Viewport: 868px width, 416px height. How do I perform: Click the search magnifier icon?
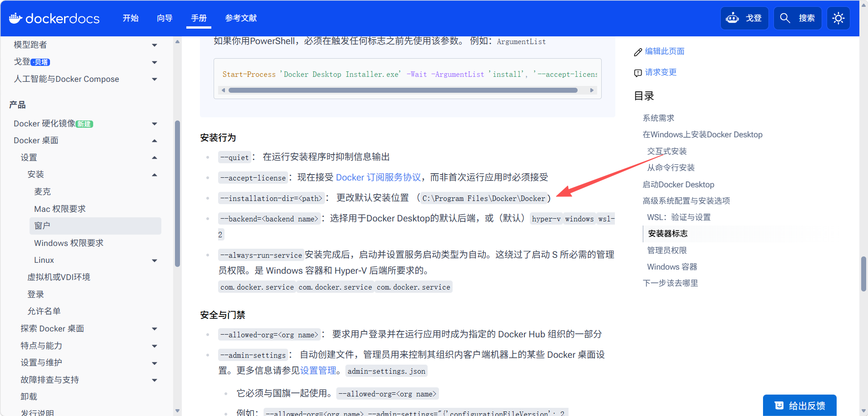(785, 18)
